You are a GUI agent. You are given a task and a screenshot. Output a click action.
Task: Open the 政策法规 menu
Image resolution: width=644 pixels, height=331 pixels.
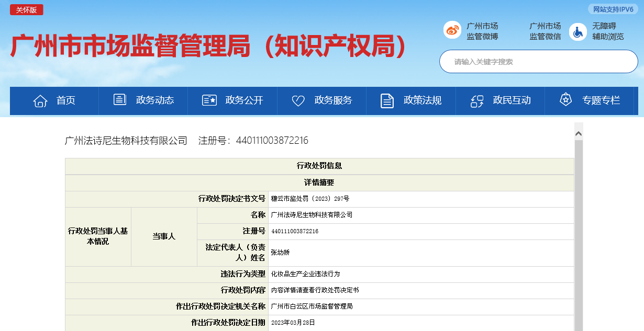[x=422, y=100]
